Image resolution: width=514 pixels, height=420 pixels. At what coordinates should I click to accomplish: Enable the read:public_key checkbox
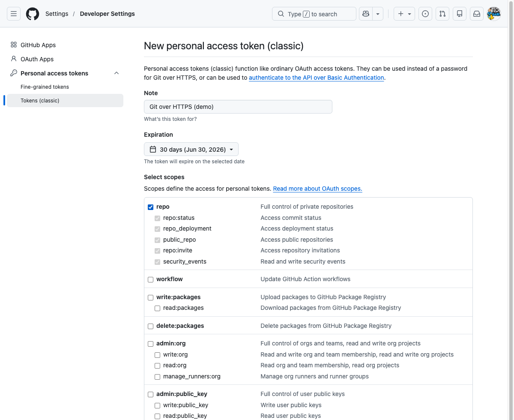[x=157, y=416]
